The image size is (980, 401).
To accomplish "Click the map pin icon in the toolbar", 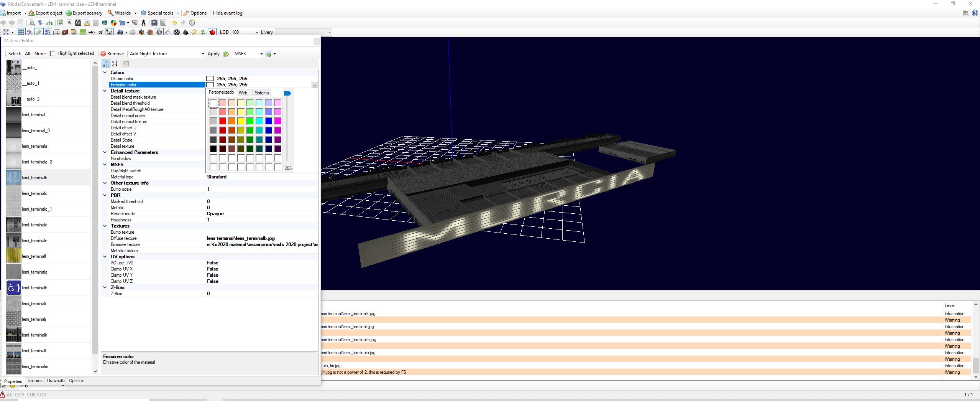I will [40, 23].
